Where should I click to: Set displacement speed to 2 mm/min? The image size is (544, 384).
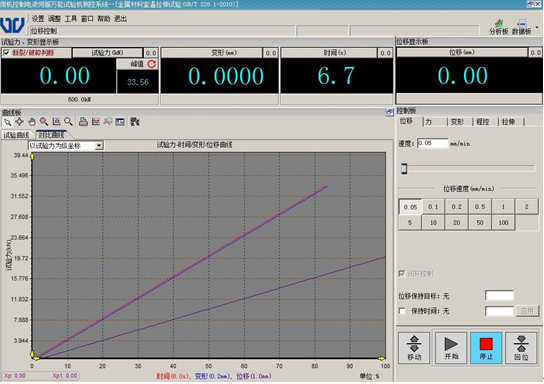527,207
